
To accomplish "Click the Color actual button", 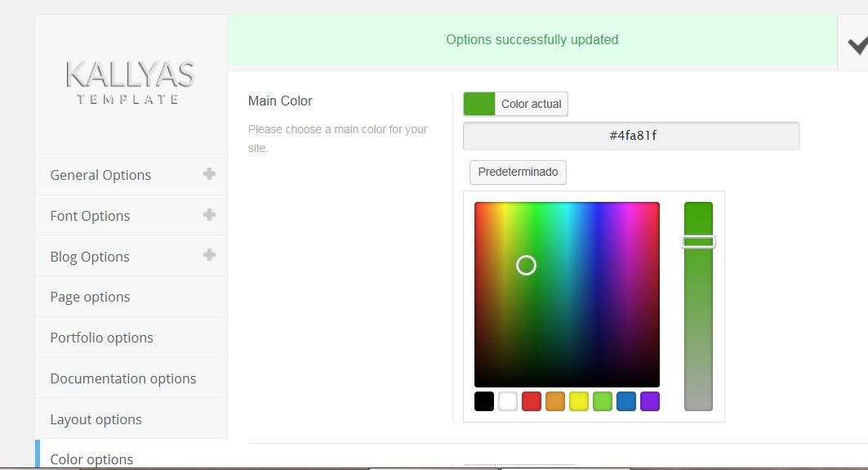I will (x=515, y=104).
